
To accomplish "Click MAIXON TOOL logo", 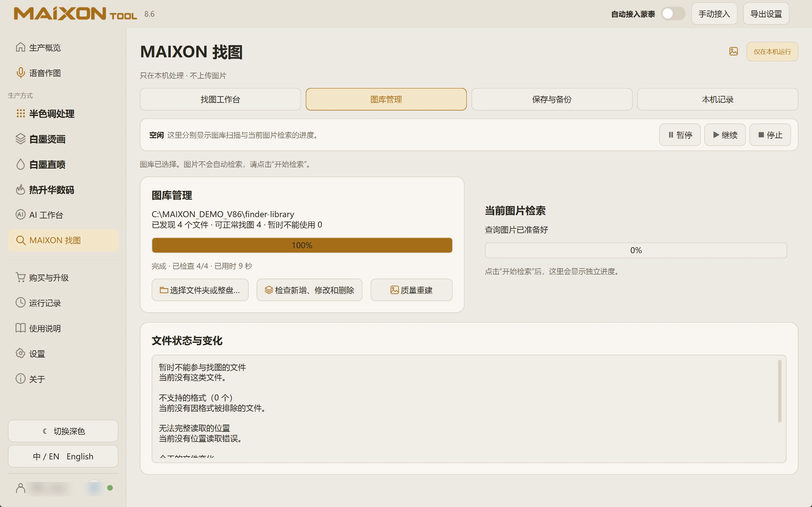I will pos(75,14).
